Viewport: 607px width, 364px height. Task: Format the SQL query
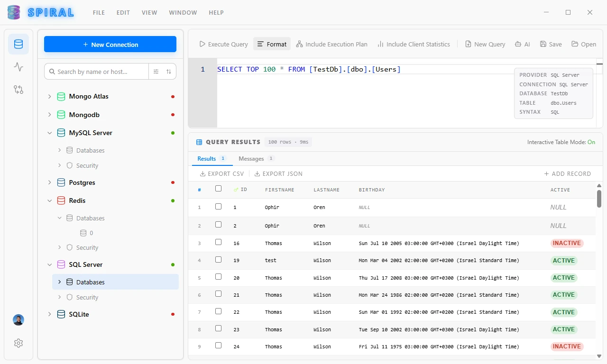point(272,44)
